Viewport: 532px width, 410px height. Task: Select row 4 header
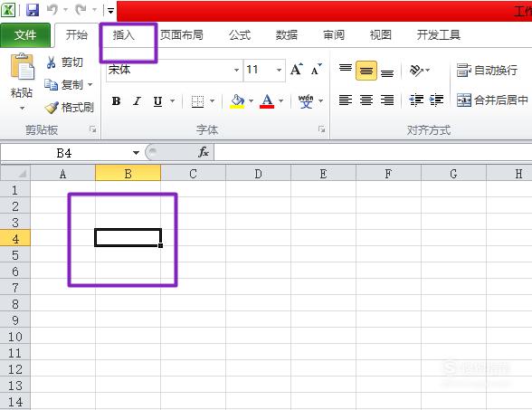click(x=15, y=238)
